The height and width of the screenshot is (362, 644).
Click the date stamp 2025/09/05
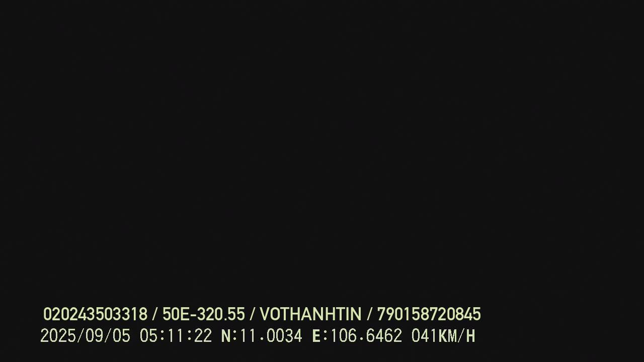pos(85,336)
